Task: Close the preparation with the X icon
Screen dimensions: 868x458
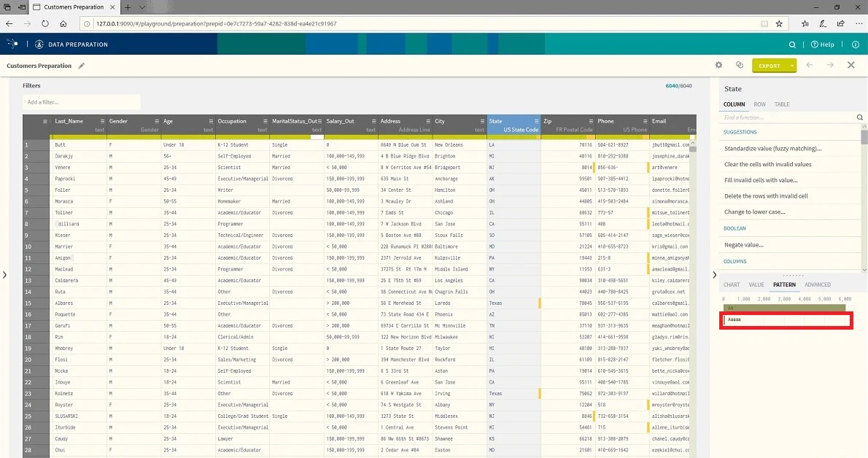Action: 850,66
